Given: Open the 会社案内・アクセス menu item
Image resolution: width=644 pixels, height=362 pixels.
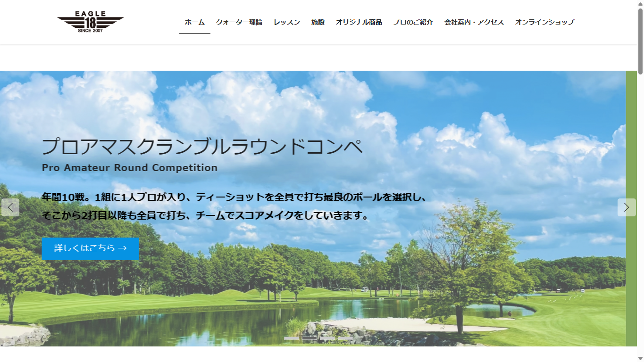Looking at the screenshot, I should [474, 22].
